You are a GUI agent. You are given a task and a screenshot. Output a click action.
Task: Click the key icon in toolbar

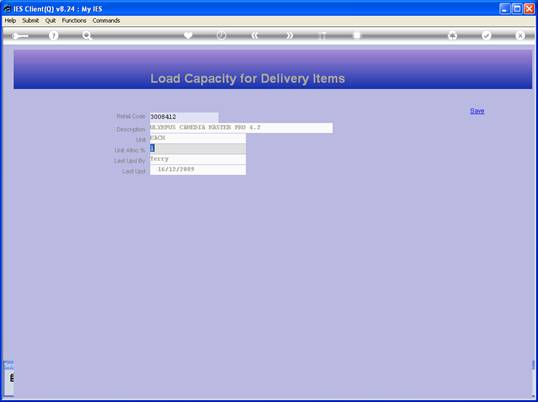(20, 36)
